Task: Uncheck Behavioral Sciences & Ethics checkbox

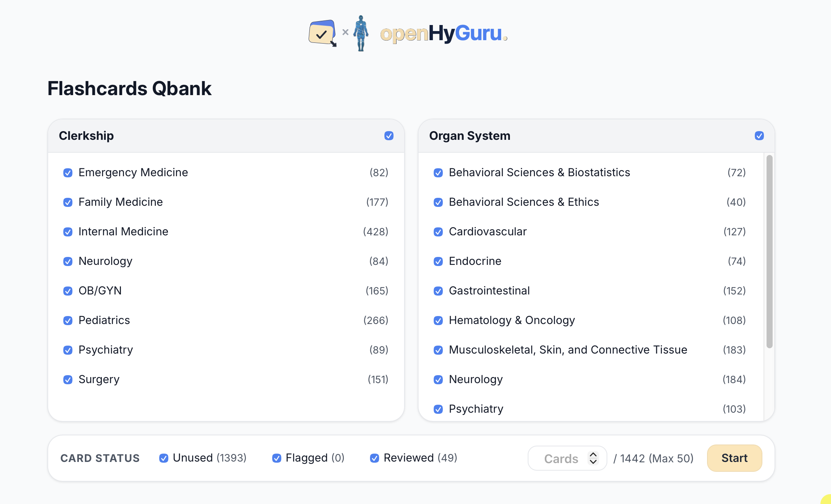Action: [x=438, y=202]
